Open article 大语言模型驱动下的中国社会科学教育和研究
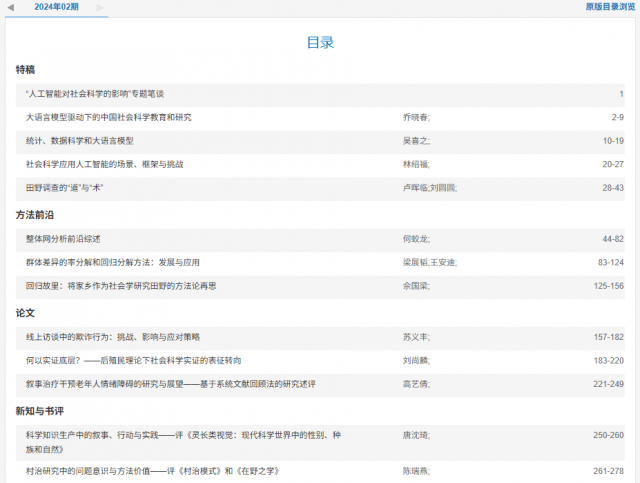This screenshot has height=483, width=640. point(108,117)
